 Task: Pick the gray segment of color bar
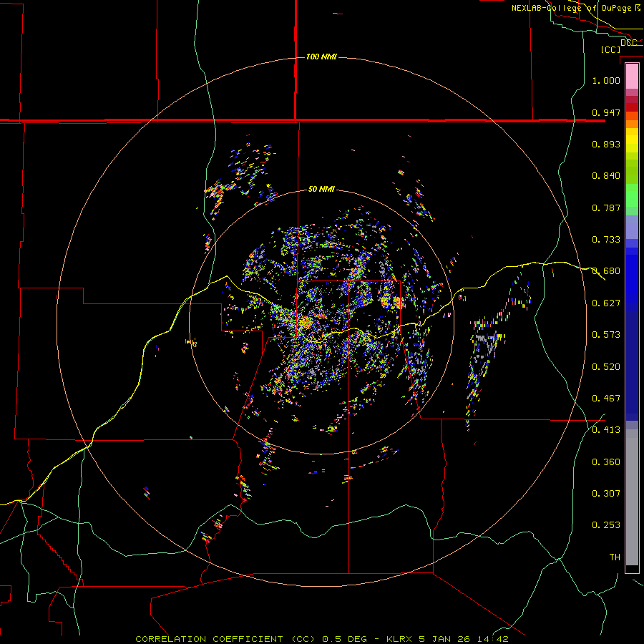click(x=632, y=497)
